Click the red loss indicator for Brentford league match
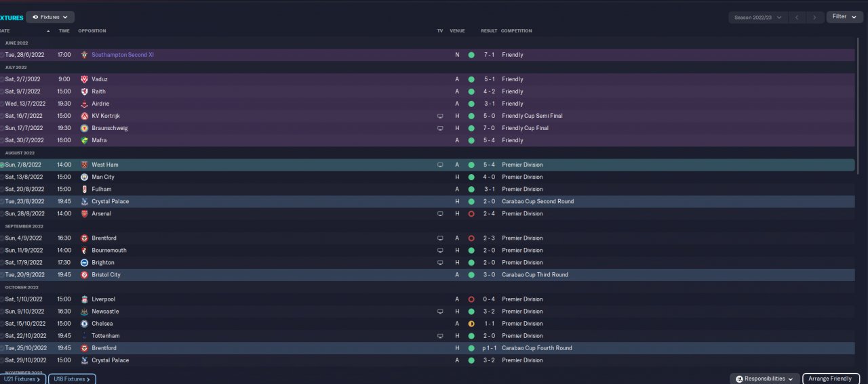Image resolution: width=868 pixels, height=384 pixels. (471, 238)
